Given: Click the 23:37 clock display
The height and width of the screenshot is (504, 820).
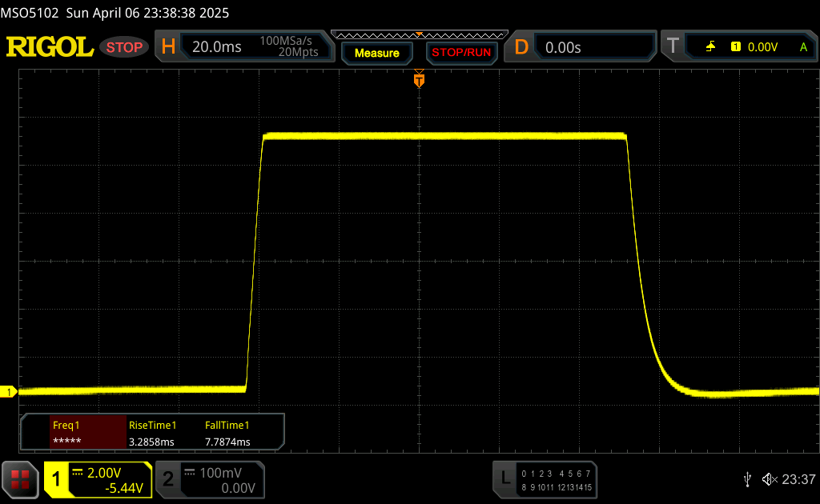Looking at the screenshot, I should point(798,479).
